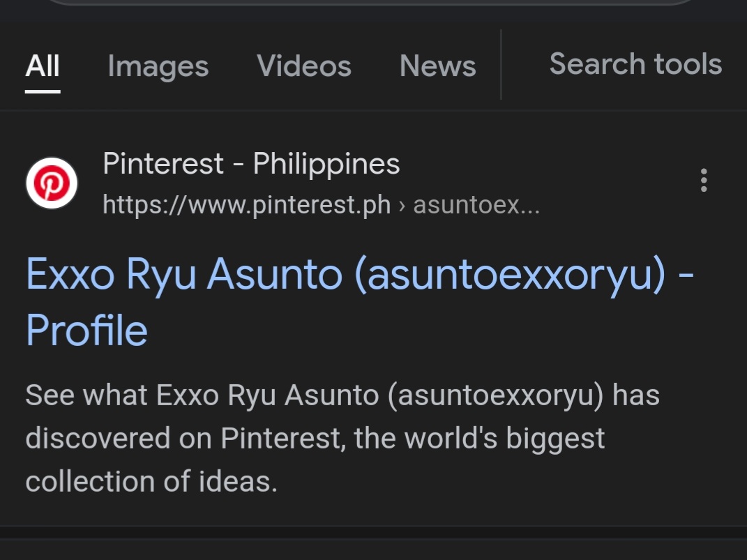Viewport: 747px width, 560px height.
Task: Open the three-dot result options menu
Action: click(704, 181)
